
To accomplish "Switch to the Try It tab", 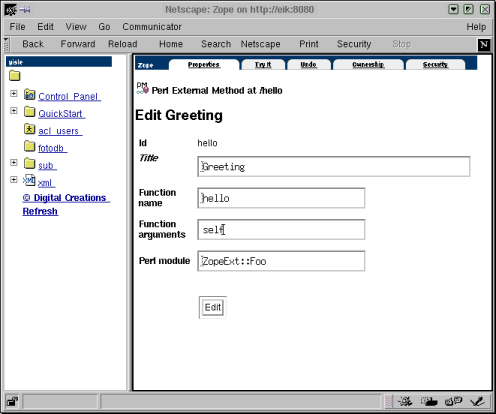I will click(263, 64).
